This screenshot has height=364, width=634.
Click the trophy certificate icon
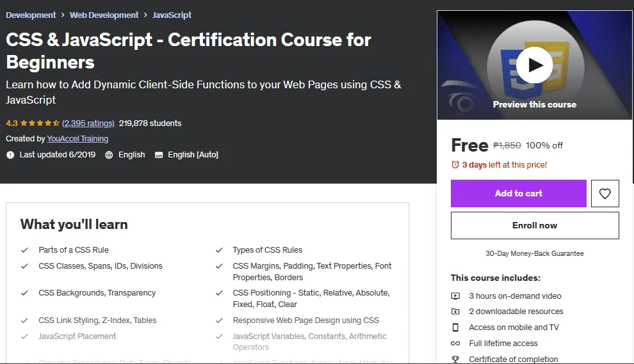[x=455, y=359]
